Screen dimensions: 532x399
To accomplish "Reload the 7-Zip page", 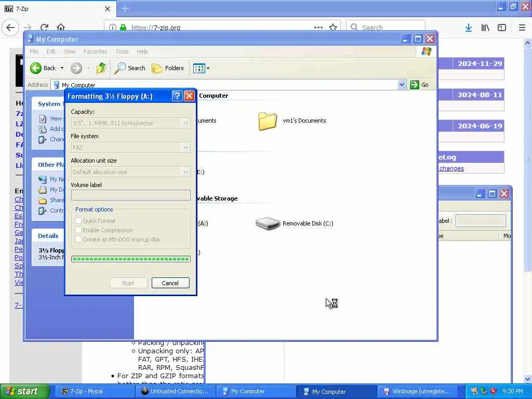I will (45, 28).
